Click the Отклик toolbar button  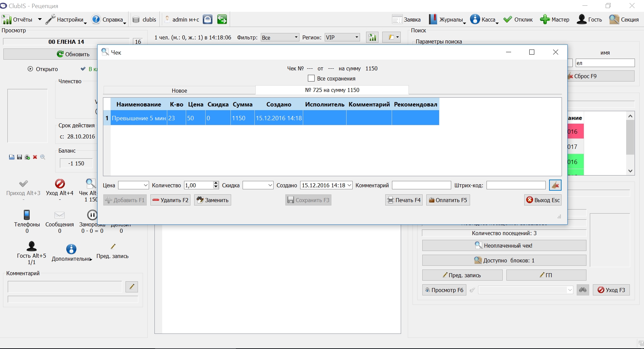coord(518,20)
